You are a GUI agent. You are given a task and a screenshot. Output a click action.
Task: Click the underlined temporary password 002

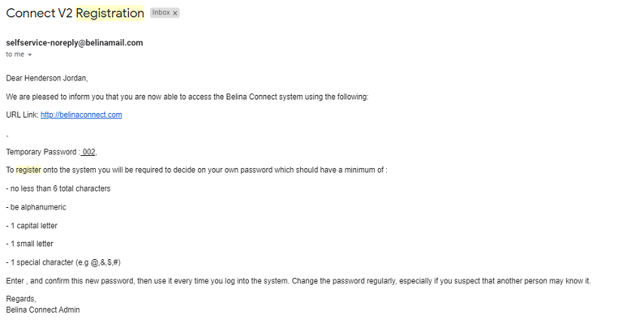tap(88, 152)
